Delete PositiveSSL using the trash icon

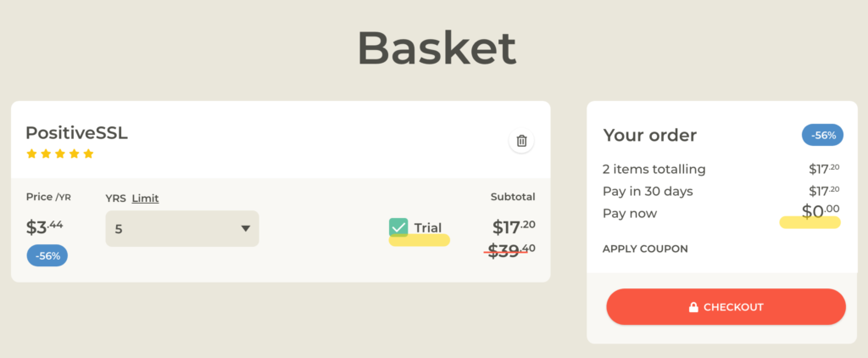pos(521,141)
